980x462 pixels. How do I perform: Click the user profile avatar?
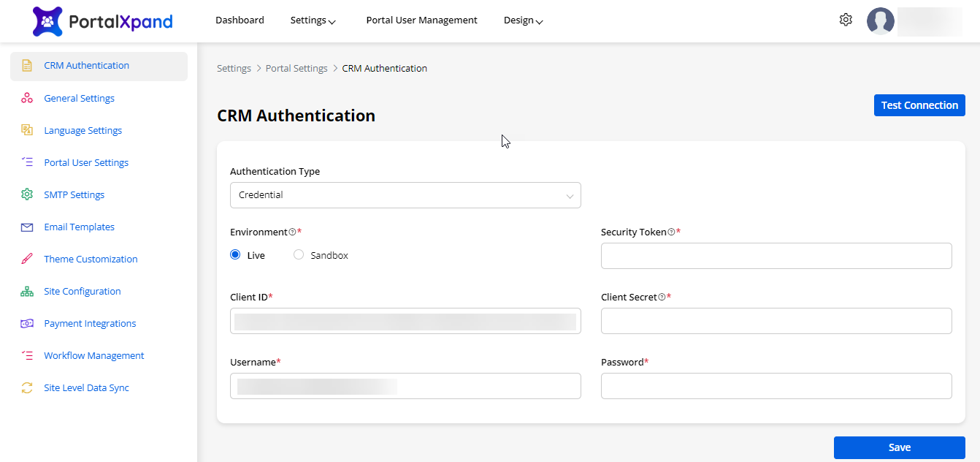click(880, 21)
